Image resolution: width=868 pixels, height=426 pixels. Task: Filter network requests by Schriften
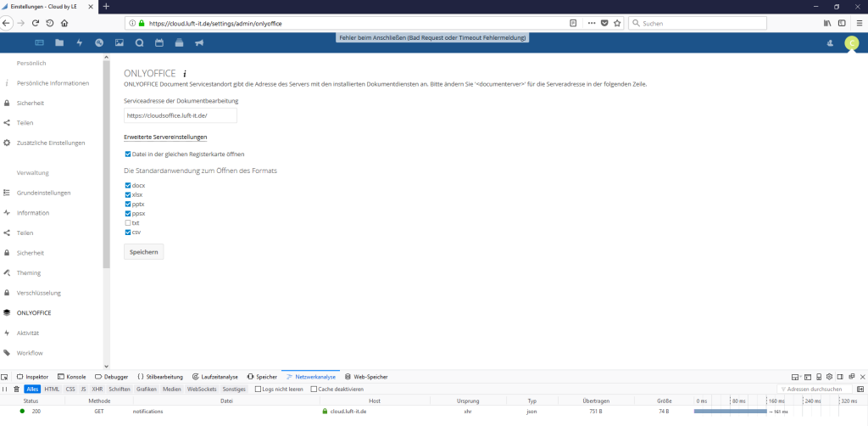click(x=120, y=390)
